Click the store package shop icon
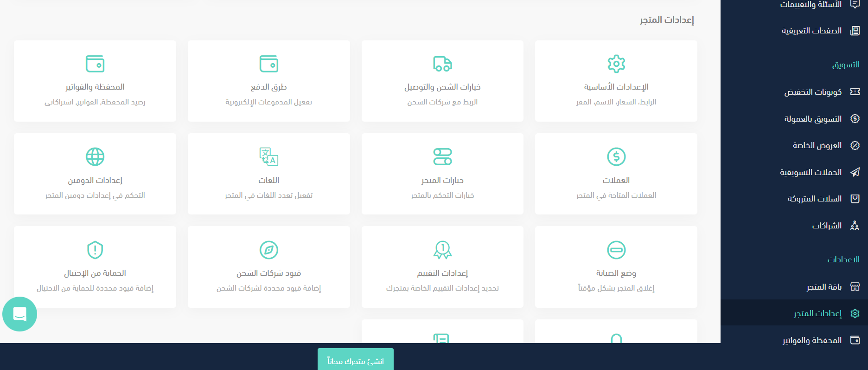Image resolution: width=868 pixels, height=370 pixels. 855,287
